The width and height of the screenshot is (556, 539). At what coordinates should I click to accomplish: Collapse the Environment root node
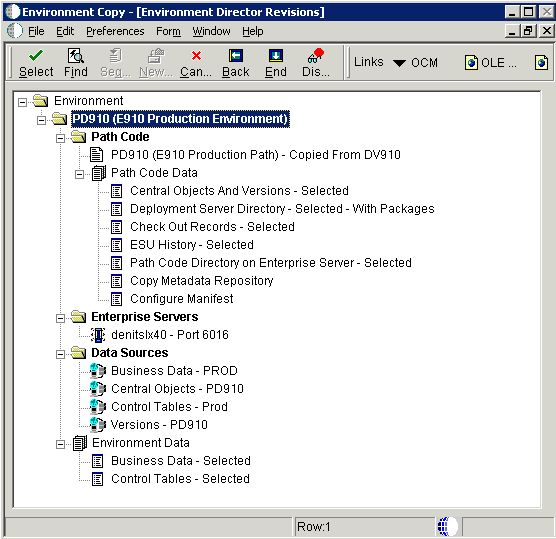[x=22, y=102]
